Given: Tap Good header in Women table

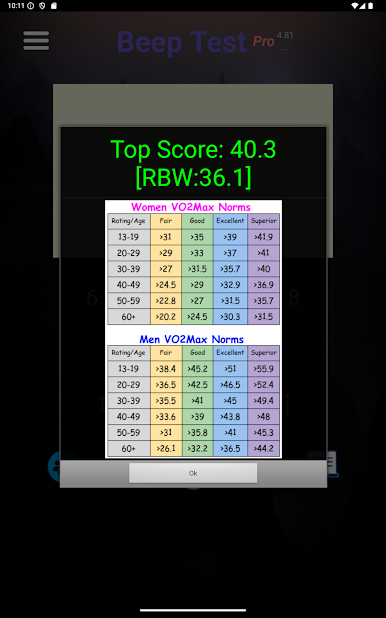Looking at the screenshot, I should tap(197, 221).
